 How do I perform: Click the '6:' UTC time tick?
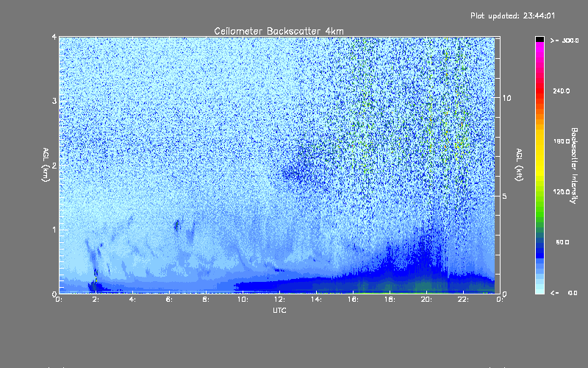pyautogui.click(x=170, y=300)
